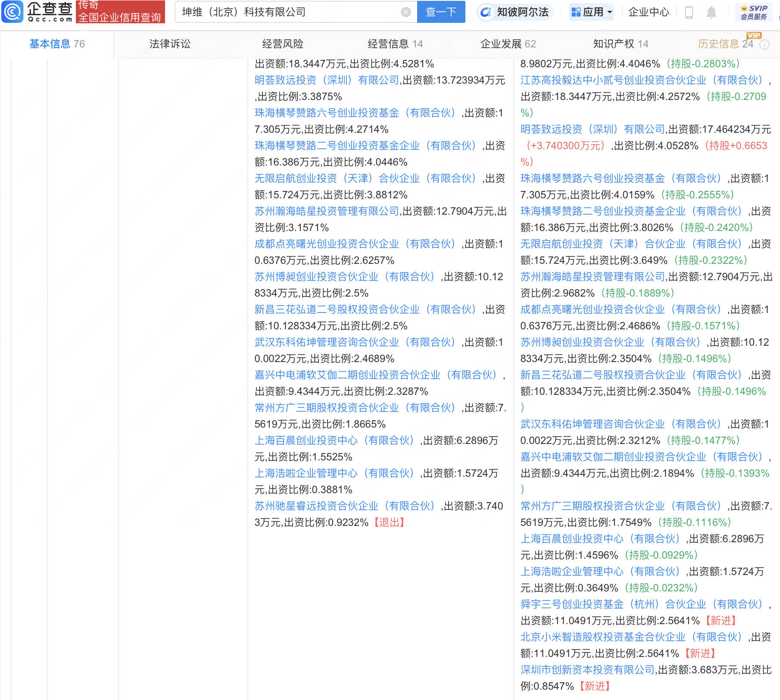Switch to 经营风险 tab

(x=283, y=44)
